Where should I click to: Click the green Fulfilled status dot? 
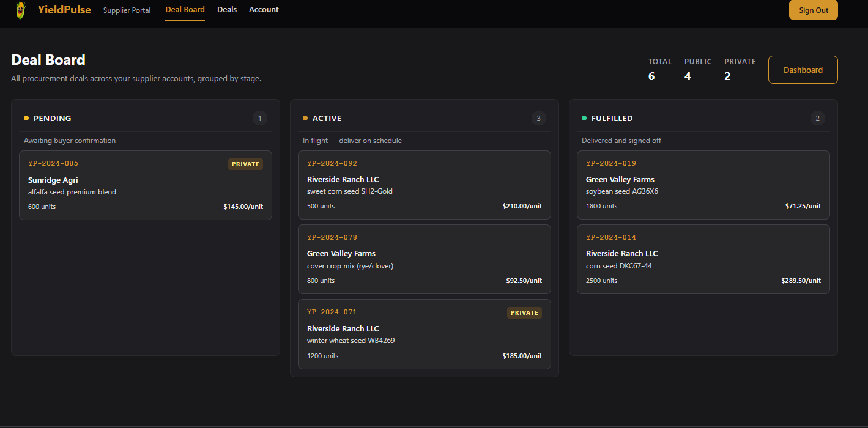[x=584, y=118]
